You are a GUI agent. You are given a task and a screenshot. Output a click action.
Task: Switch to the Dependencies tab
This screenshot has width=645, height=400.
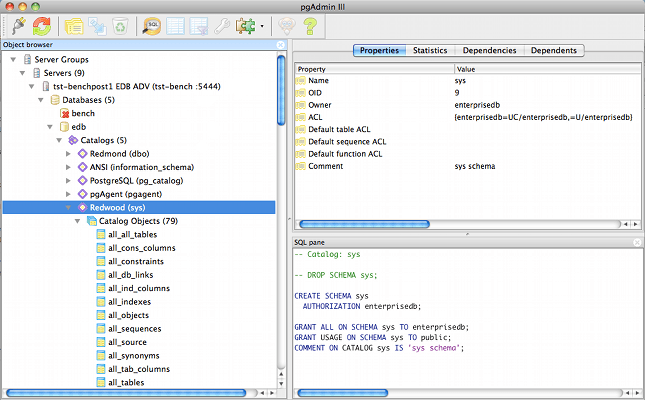point(489,50)
